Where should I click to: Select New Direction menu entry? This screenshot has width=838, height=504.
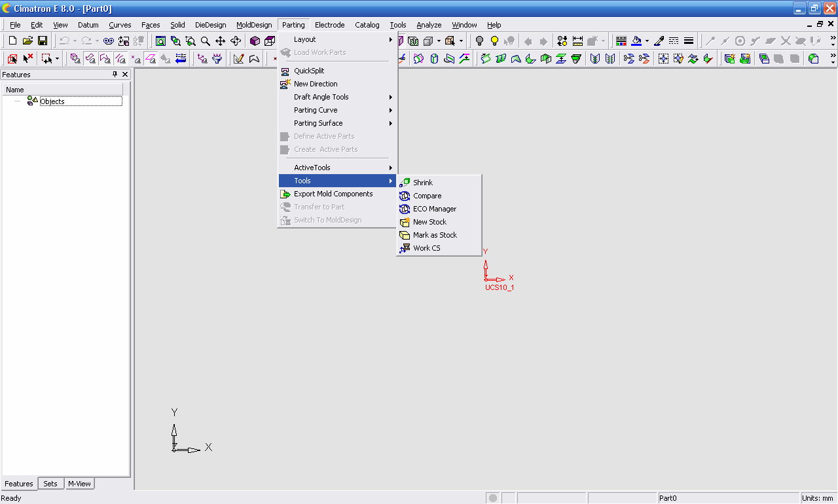pyautogui.click(x=338, y=84)
